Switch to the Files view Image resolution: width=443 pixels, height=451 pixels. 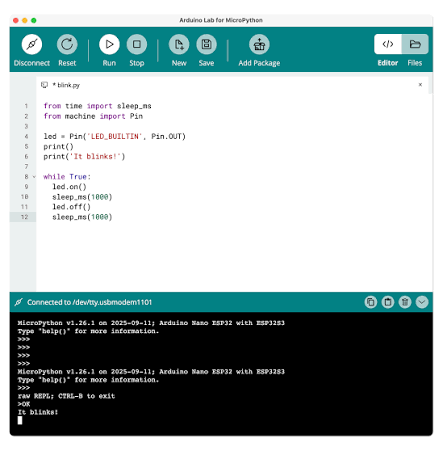pos(415,44)
